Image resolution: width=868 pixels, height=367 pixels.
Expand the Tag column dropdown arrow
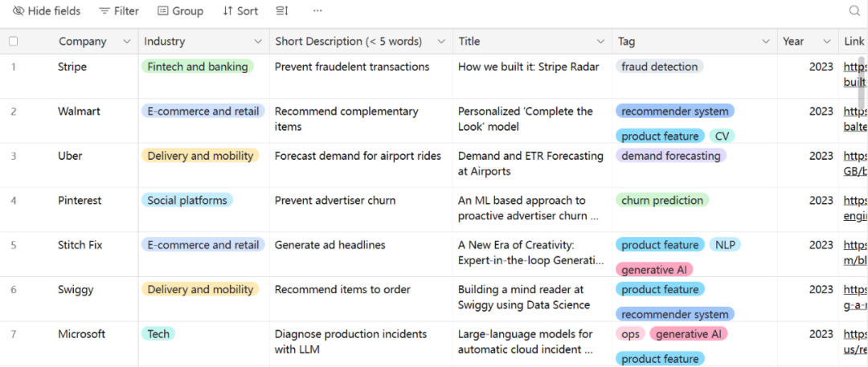(766, 42)
